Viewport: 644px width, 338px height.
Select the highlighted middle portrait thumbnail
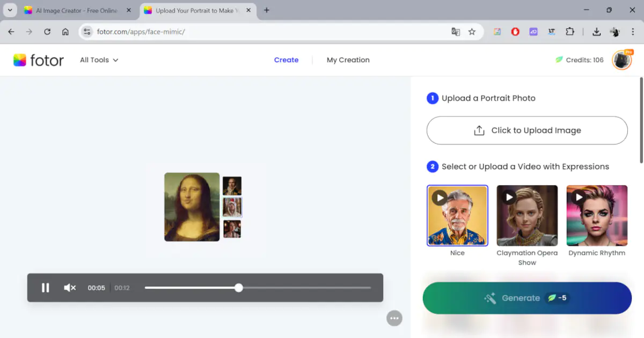click(232, 207)
